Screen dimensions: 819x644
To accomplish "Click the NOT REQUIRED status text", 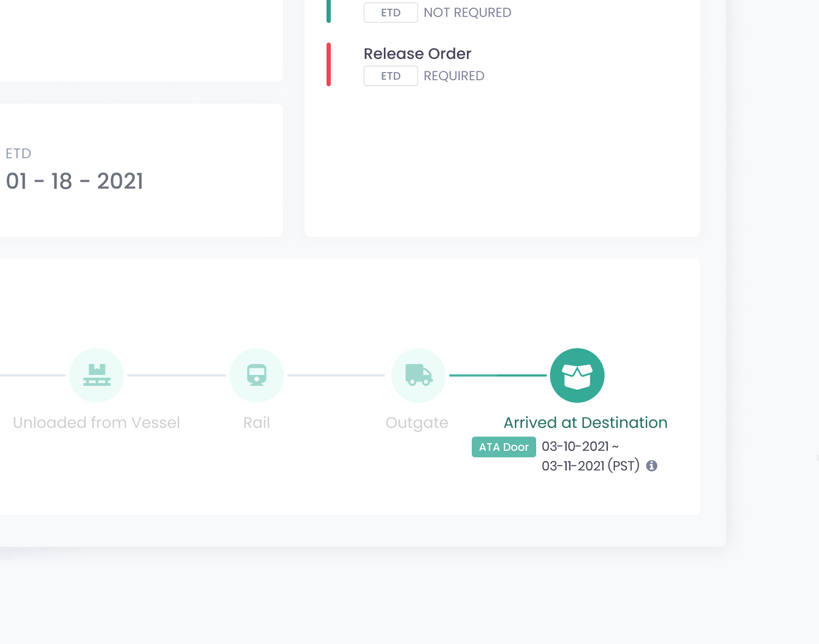I will pos(467,13).
